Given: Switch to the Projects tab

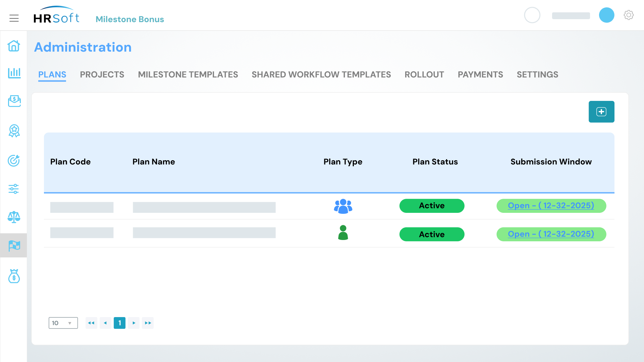Looking at the screenshot, I should [102, 74].
